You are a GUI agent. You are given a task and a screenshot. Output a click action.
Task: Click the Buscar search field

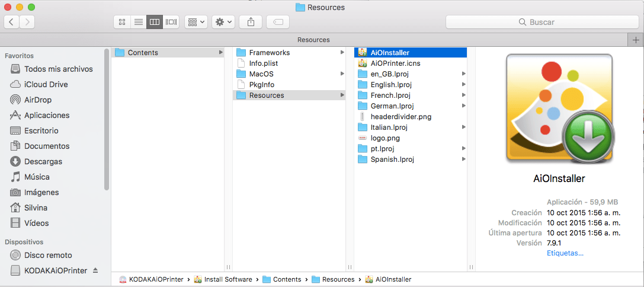[x=542, y=22]
